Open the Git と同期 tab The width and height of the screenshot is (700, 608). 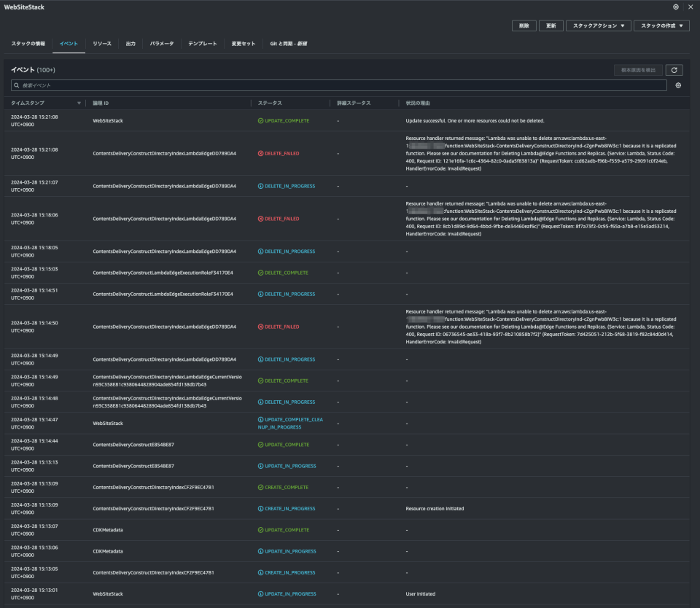(x=288, y=43)
